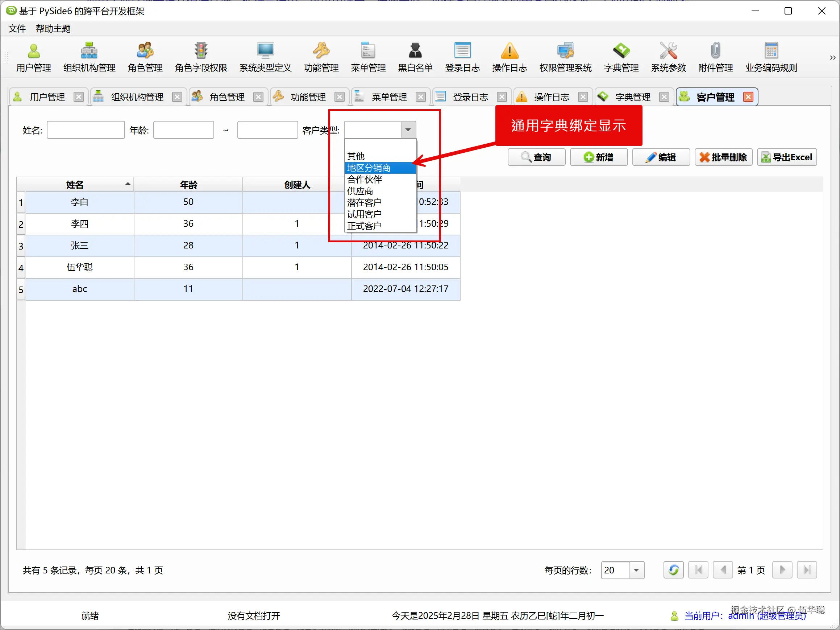Select 潜在客户 from the dropdown list

coord(364,202)
